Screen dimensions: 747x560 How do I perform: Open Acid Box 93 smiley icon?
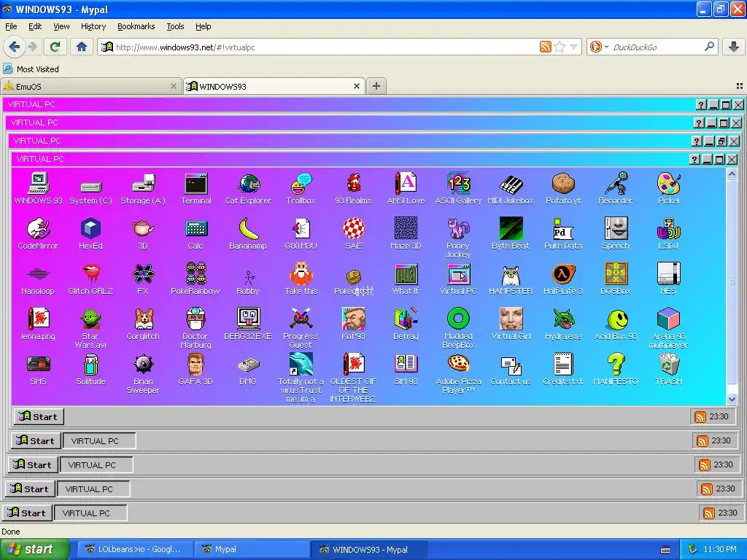[x=616, y=324]
